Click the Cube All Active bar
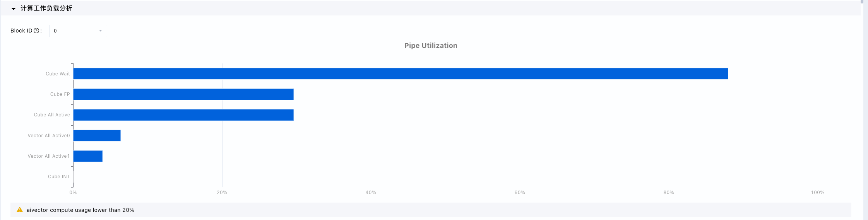The width and height of the screenshot is (868, 220). coord(183,115)
